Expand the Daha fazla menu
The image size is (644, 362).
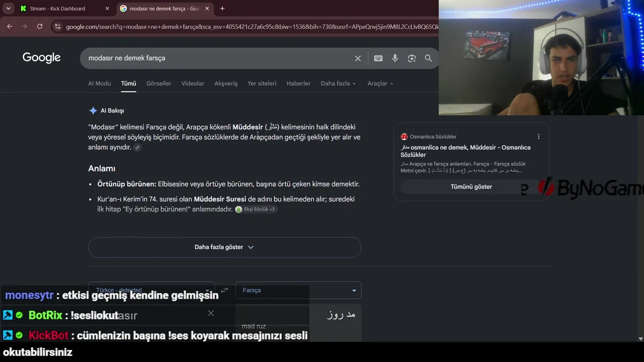[338, 83]
